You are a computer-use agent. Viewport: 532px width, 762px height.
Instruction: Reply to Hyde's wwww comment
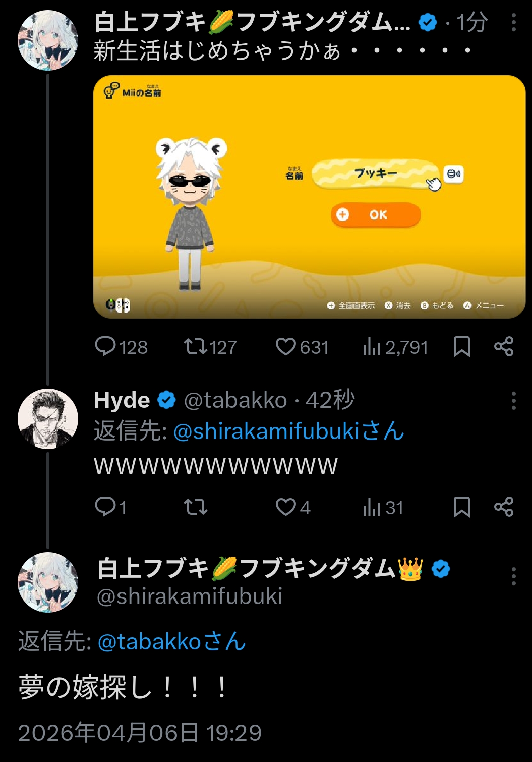point(105,507)
